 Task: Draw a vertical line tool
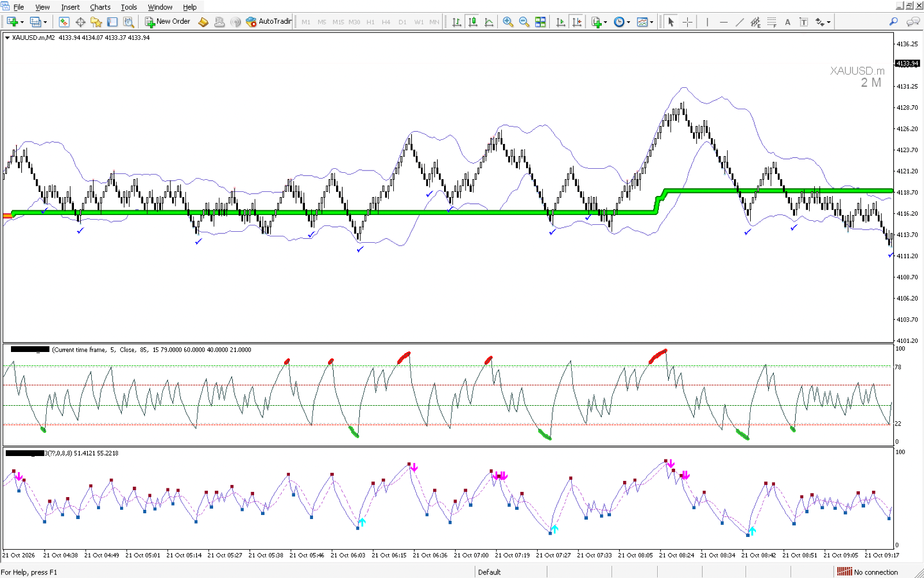tap(707, 22)
